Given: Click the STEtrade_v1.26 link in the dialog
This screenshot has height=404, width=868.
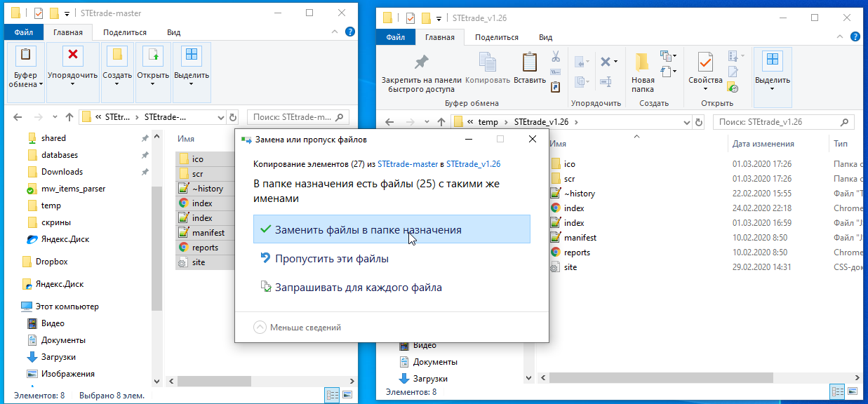Looking at the screenshot, I should coord(473,163).
